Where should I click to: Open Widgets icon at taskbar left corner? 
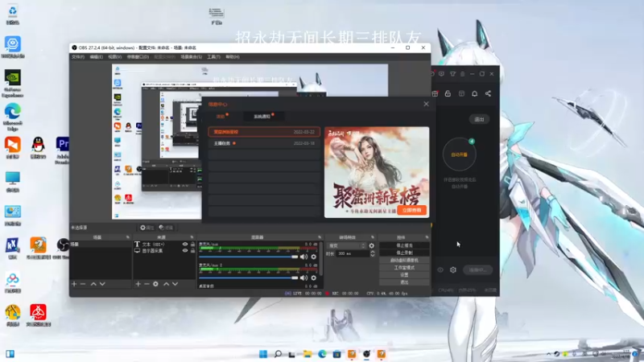pos(10,354)
